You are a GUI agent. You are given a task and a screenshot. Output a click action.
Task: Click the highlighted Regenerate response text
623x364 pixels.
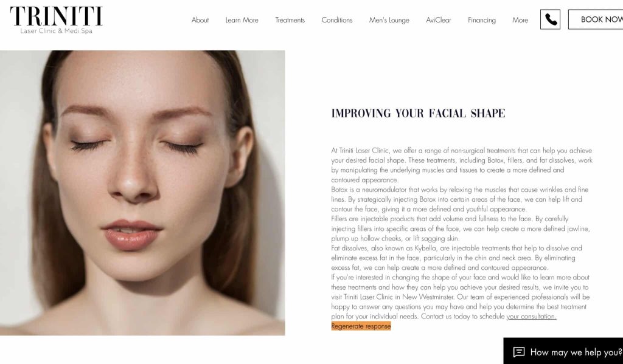[x=361, y=326]
